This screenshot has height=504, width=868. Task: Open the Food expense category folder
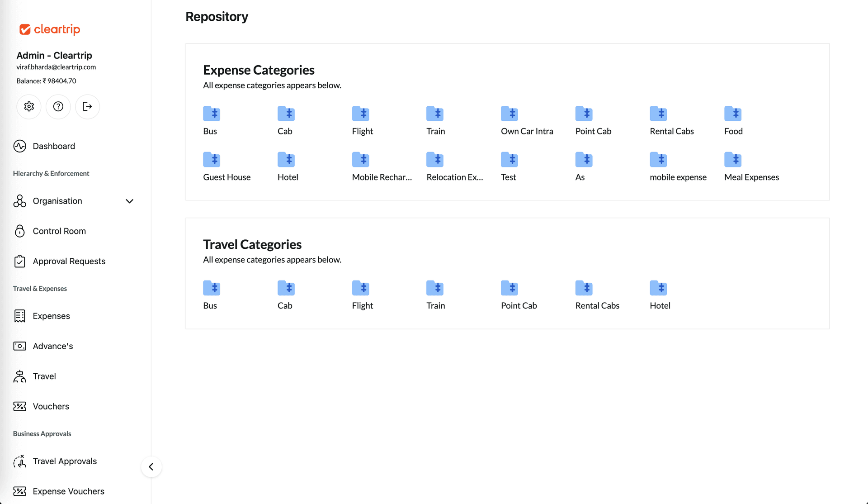click(x=733, y=114)
